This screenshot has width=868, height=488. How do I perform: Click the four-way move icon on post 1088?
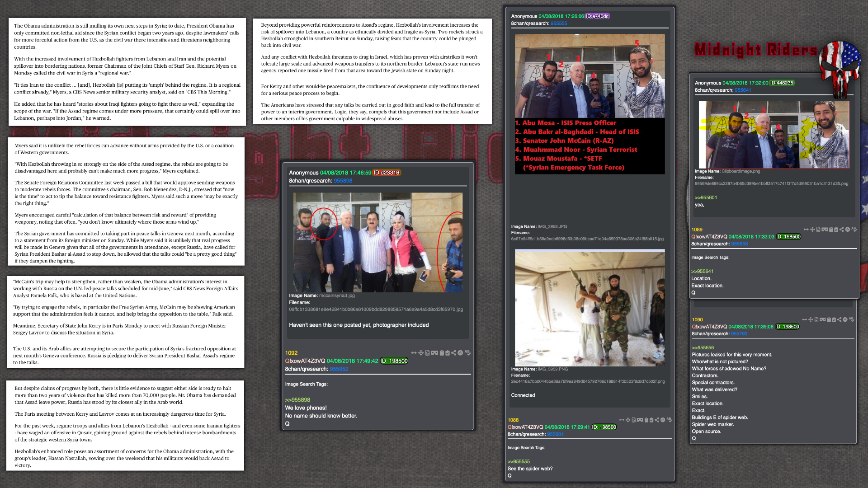[628, 420]
